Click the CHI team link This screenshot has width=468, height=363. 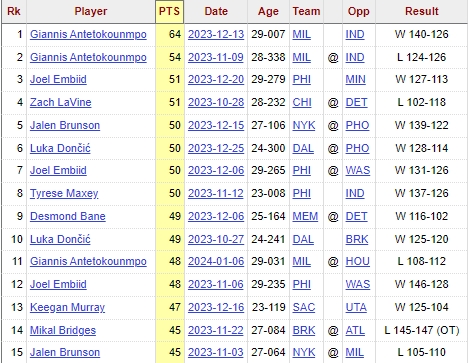[302, 102]
